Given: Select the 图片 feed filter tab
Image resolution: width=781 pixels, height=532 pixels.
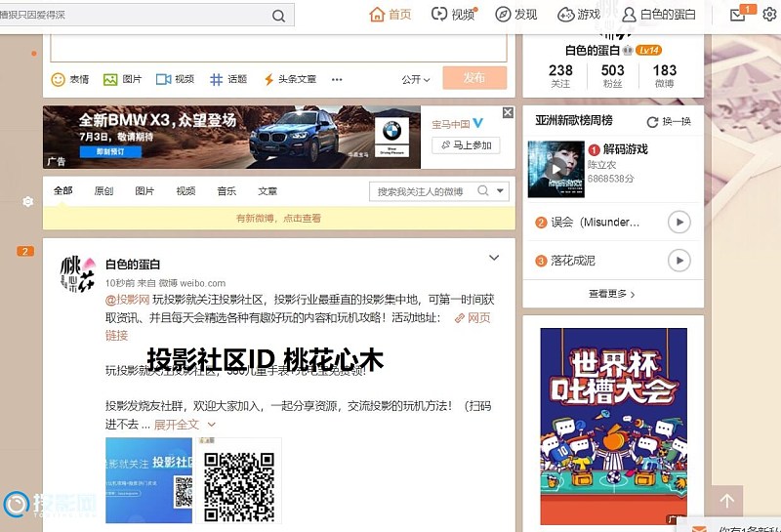Looking at the screenshot, I should coord(144,190).
